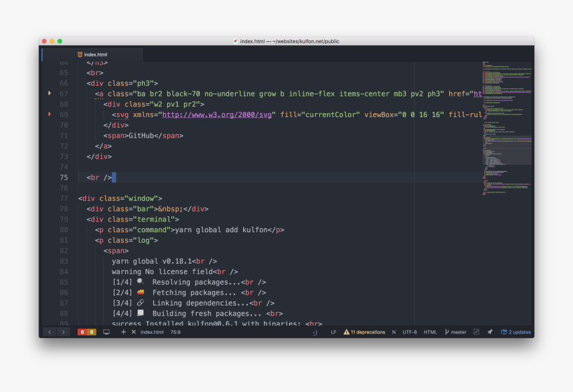Click the red error count badge showing 6
This screenshot has height=392, width=573.
83,331
